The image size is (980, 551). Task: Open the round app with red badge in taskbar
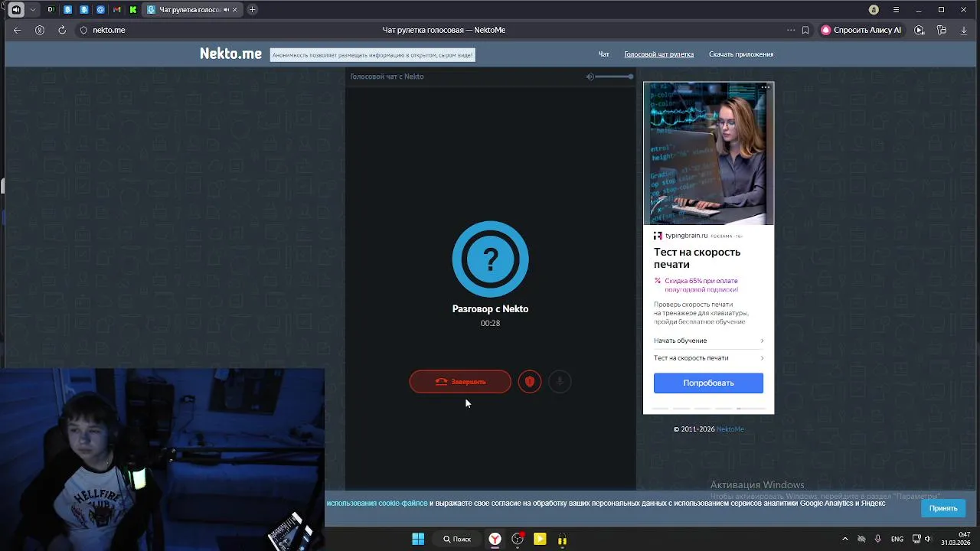(518, 539)
